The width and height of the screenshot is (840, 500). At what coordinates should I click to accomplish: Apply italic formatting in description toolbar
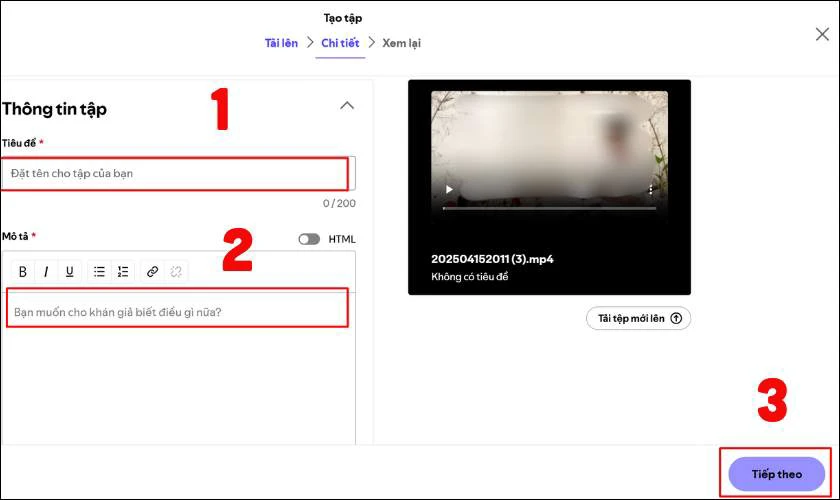pos(46,272)
